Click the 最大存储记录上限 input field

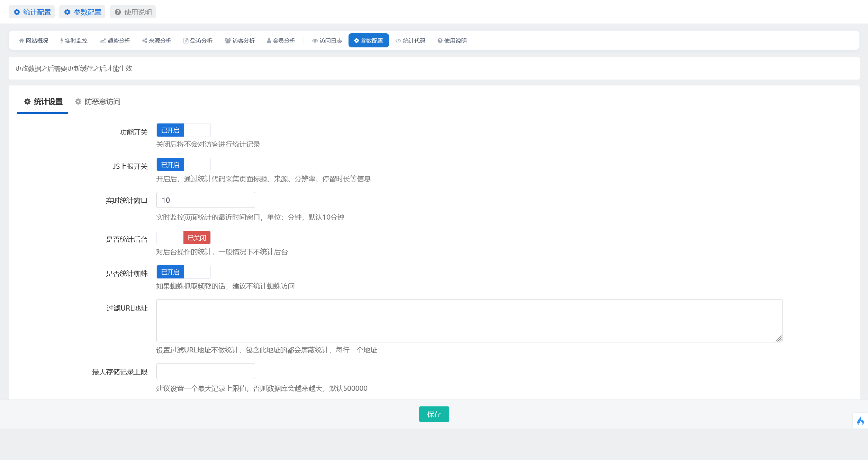206,371
